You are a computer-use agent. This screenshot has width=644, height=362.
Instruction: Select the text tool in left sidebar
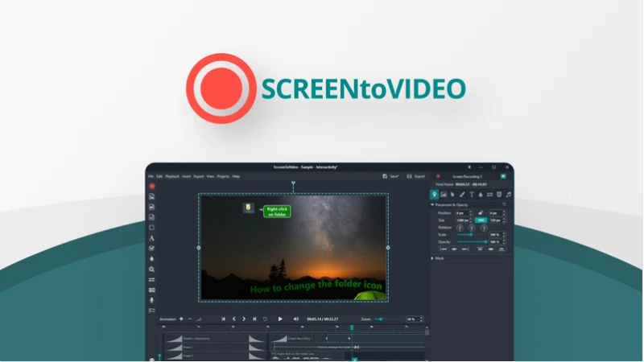151,238
